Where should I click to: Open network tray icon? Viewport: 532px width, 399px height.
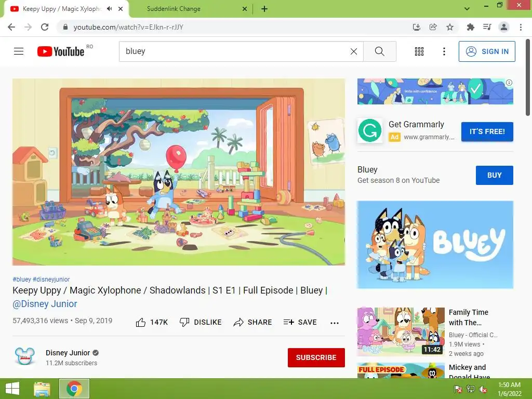[471, 389]
